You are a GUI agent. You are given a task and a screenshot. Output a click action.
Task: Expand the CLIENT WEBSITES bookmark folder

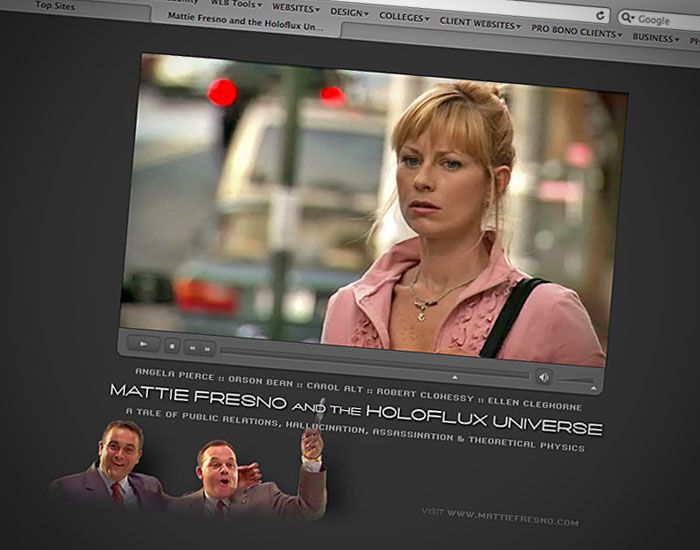(x=480, y=24)
